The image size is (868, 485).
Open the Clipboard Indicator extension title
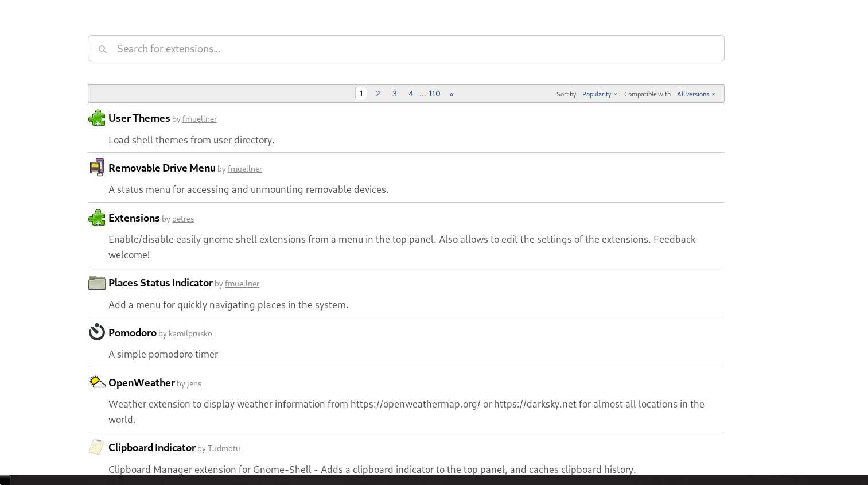pos(152,448)
